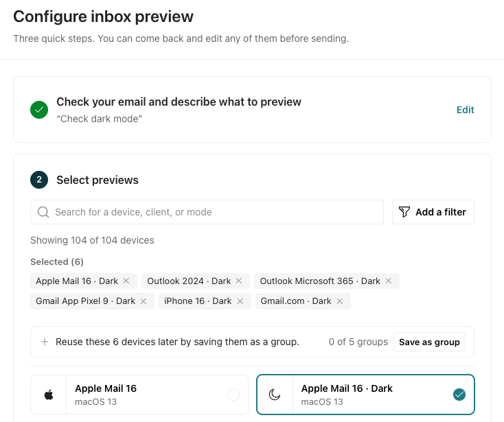The image size is (504, 422).
Task: Click the magnifying glass search icon
Action: click(43, 212)
